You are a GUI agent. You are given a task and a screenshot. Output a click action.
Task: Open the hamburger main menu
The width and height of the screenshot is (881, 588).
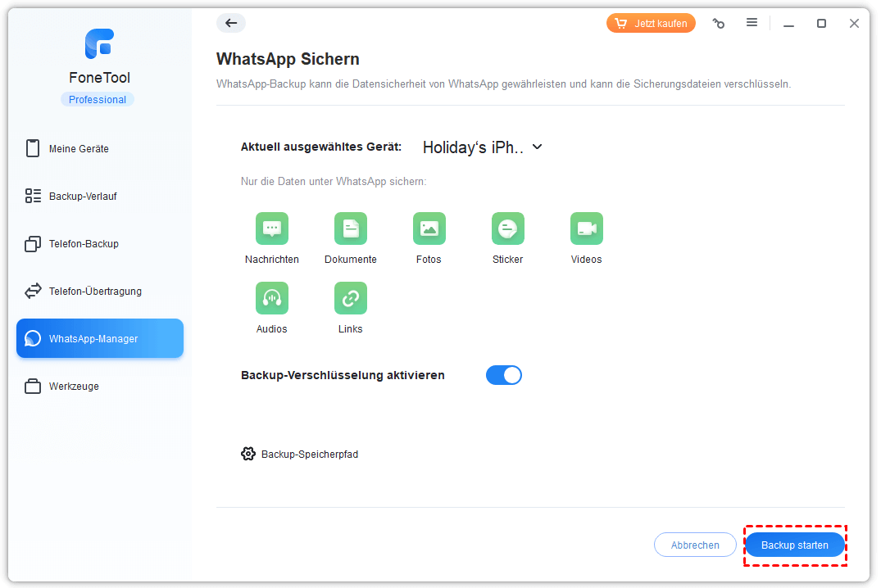752,24
